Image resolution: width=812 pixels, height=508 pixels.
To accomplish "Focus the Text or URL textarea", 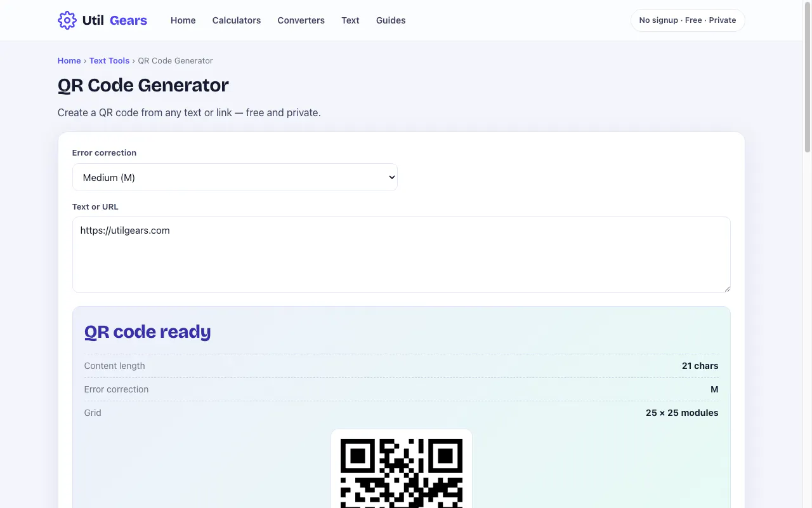I will click(x=402, y=255).
